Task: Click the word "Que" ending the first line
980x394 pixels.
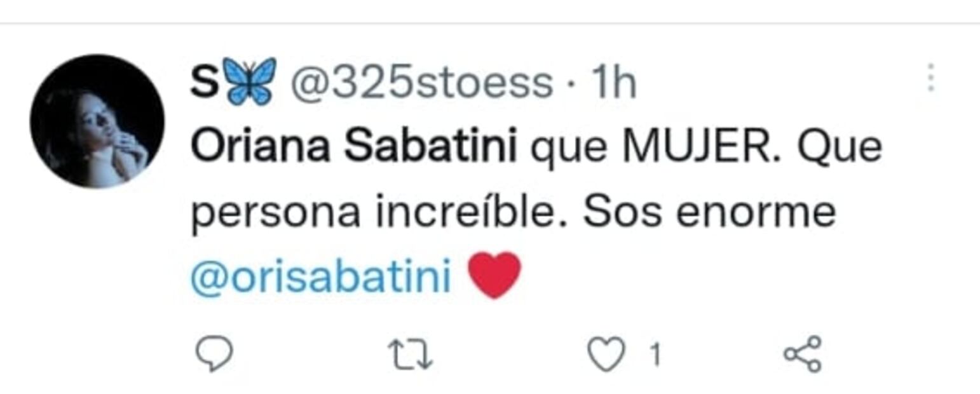Action: [840, 147]
